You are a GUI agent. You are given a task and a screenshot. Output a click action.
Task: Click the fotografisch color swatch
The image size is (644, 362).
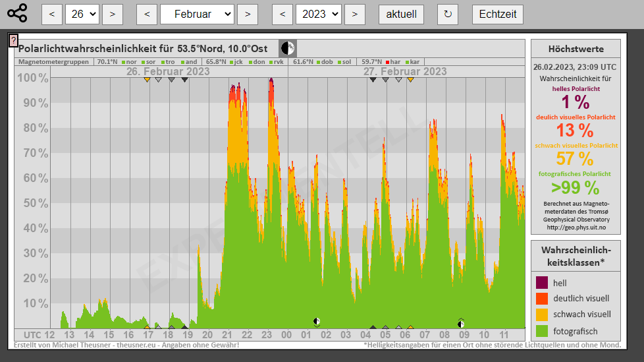(x=542, y=331)
